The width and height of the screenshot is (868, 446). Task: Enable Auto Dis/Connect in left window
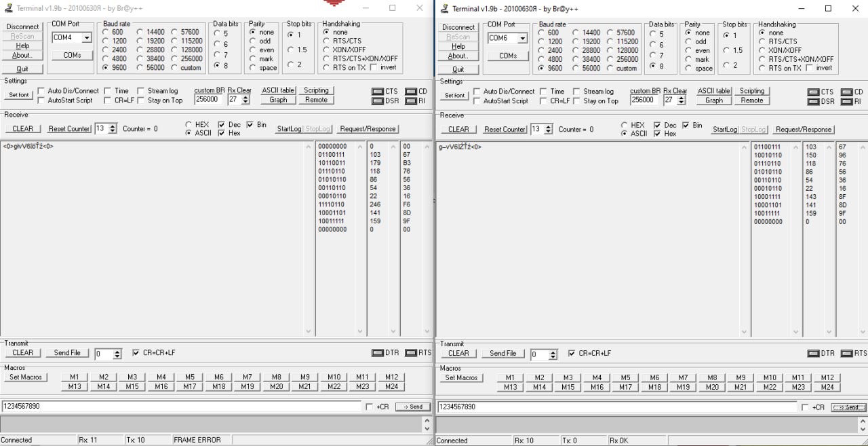point(68,91)
